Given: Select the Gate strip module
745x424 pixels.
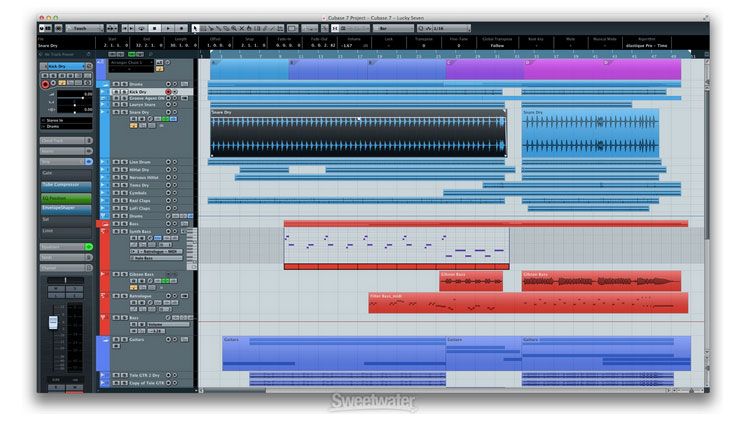Looking at the screenshot, I should pyautogui.click(x=66, y=173).
